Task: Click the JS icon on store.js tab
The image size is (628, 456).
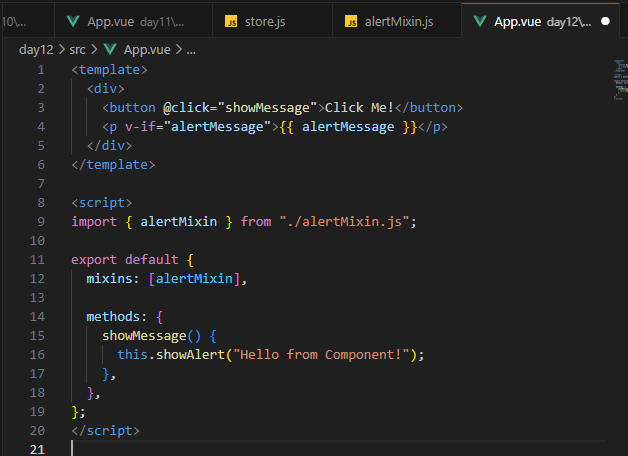Action: coord(231,21)
